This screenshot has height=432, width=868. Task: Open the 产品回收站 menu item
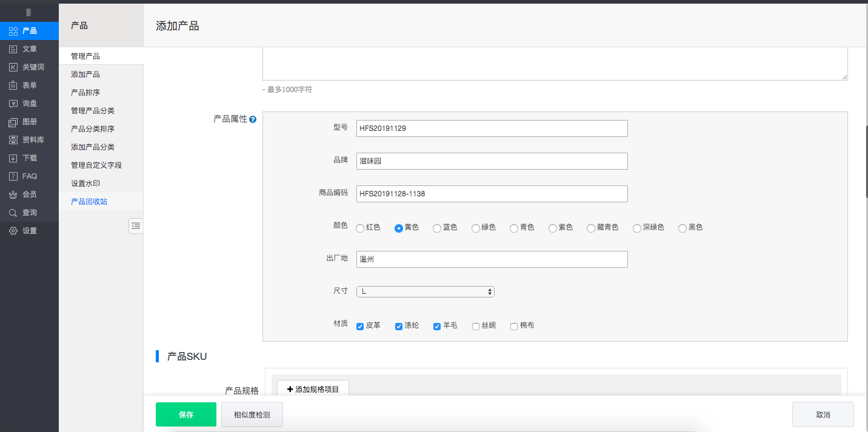(89, 202)
